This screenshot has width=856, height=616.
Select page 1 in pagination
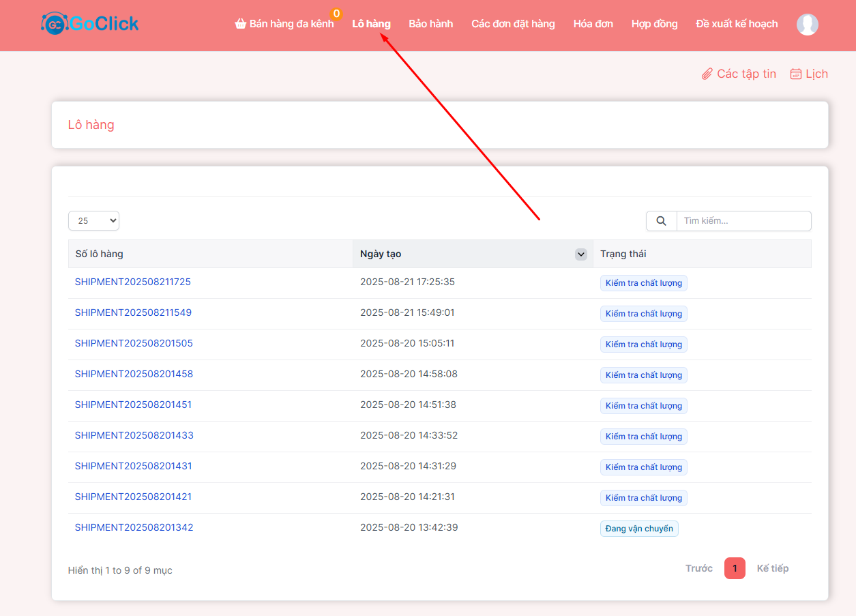[x=735, y=568]
